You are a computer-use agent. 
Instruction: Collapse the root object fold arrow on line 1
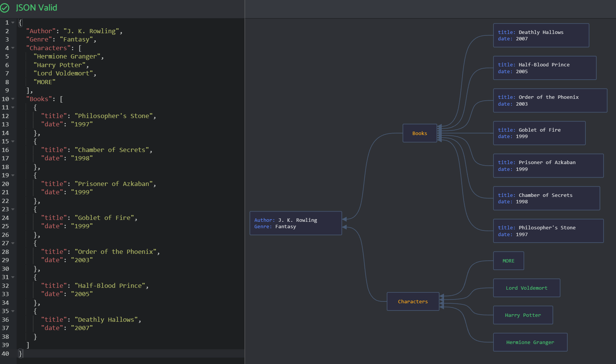13,23
